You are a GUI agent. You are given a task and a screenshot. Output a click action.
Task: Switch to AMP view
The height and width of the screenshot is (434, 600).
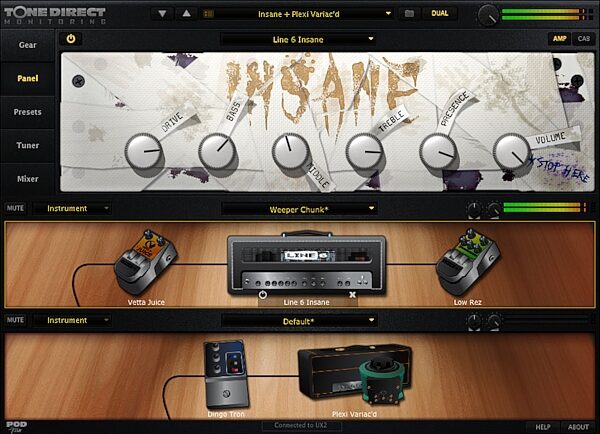click(x=559, y=38)
